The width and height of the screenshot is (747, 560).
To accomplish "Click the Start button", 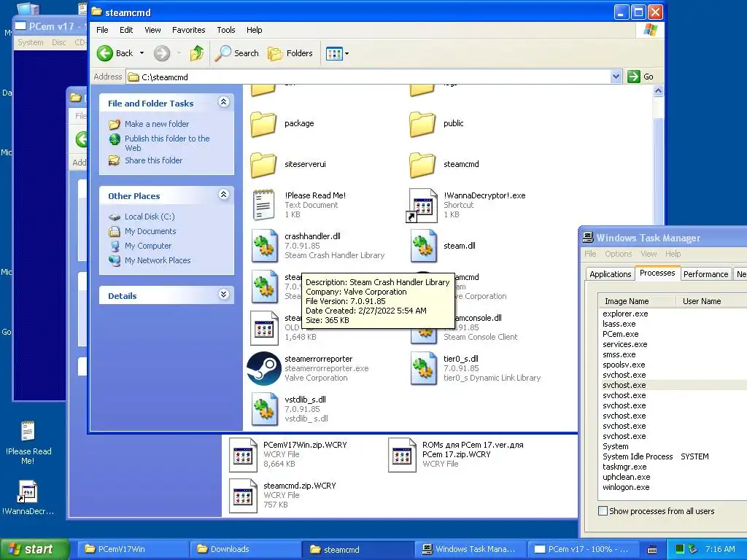I will (34, 550).
